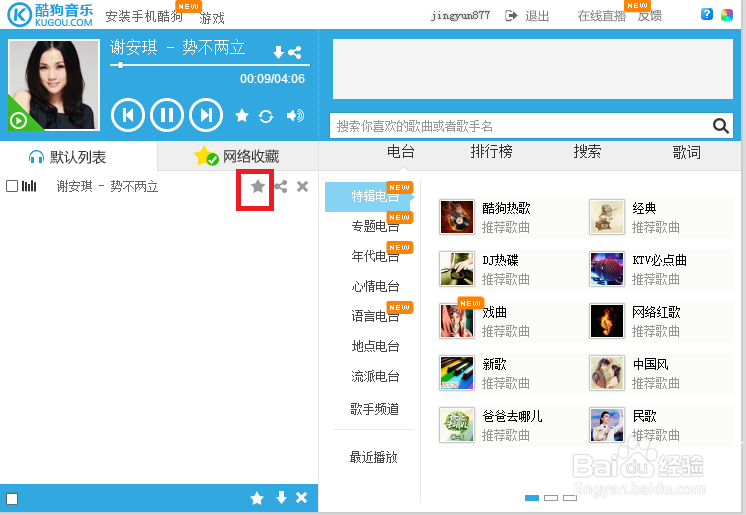Click the Kugou logo at top left
Image resolution: width=746 pixels, height=515 pixels.
point(50,14)
